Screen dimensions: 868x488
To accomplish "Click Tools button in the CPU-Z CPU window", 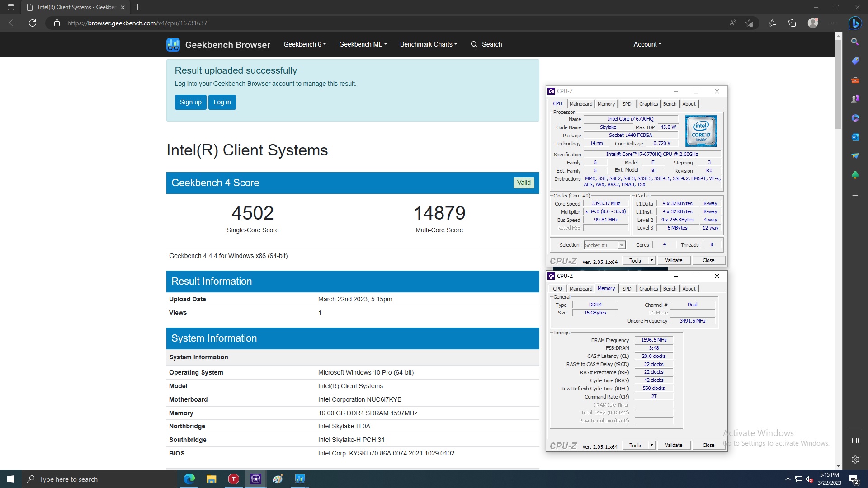I will 635,261.
